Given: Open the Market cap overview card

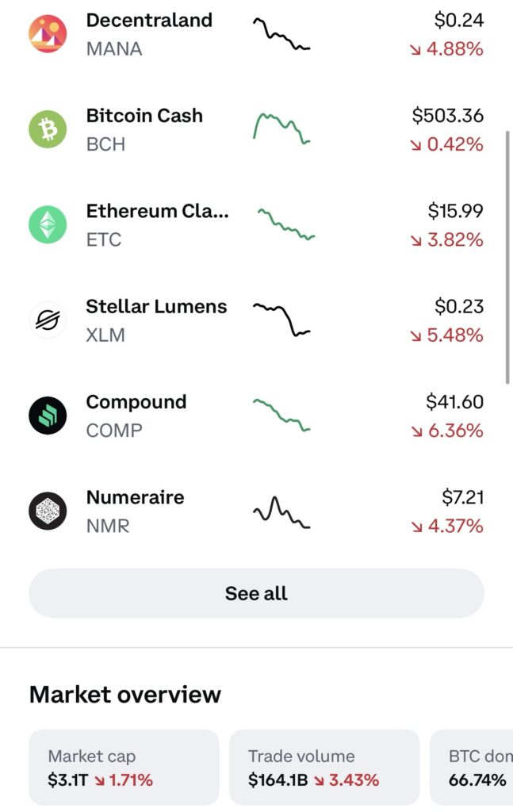Looking at the screenshot, I should coord(124,767).
